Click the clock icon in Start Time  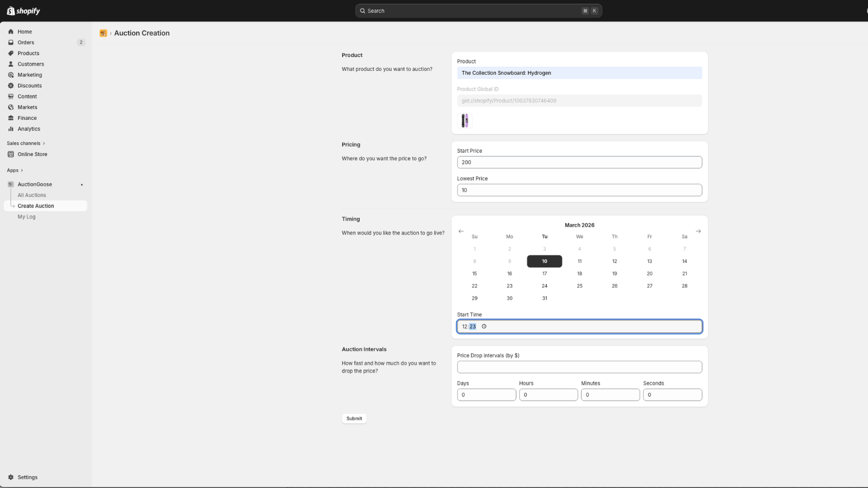pyautogui.click(x=484, y=326)
